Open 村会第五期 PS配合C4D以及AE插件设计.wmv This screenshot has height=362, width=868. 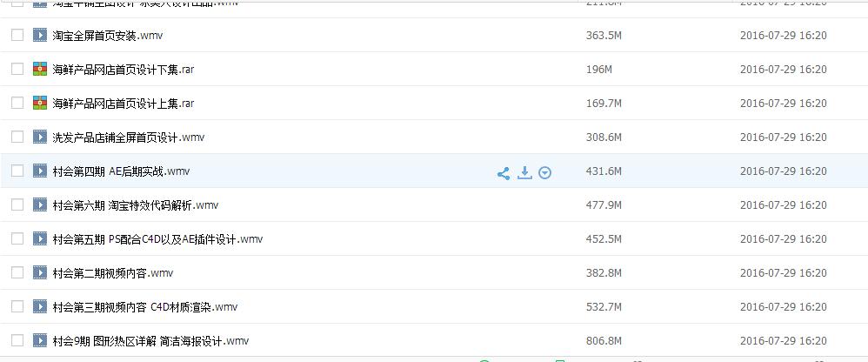point(157,239)
